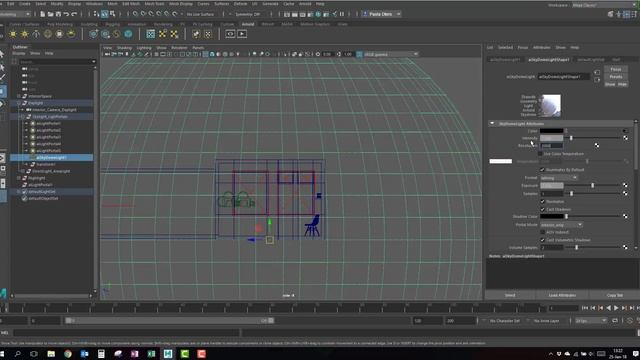The image size is (640, 360).
Task: Open the Format dropdown
Action: [558, 178]
